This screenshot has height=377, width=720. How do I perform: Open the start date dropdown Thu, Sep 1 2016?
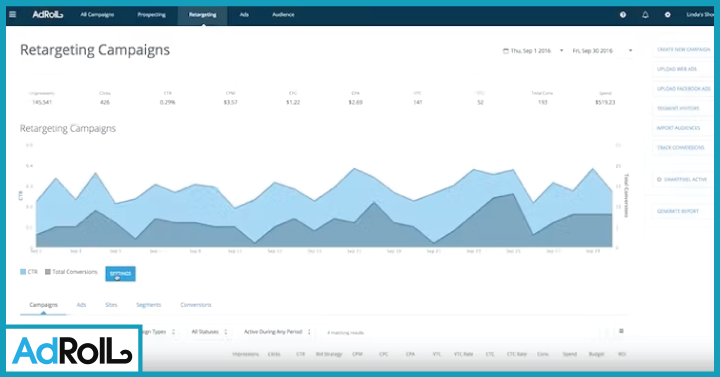[x=533, y=51]
